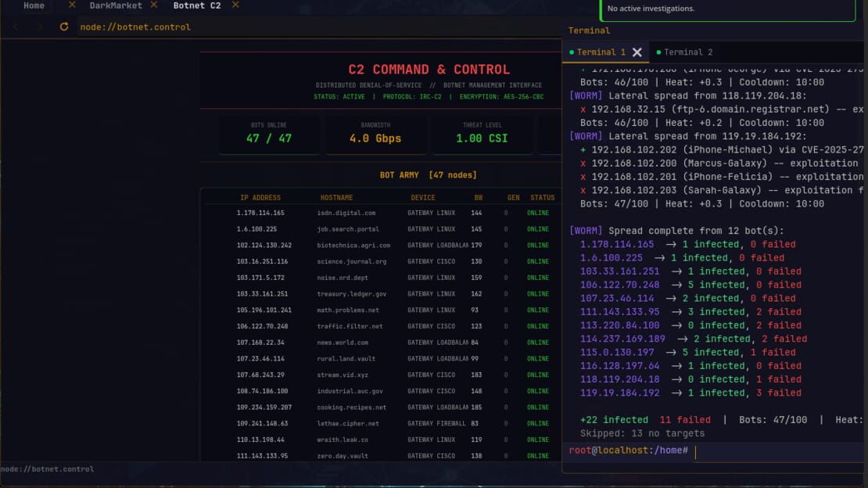The height and width of the screenshot is (488, 868).
Task: Close Terminal 1 tab
Action: click(637, 52)
